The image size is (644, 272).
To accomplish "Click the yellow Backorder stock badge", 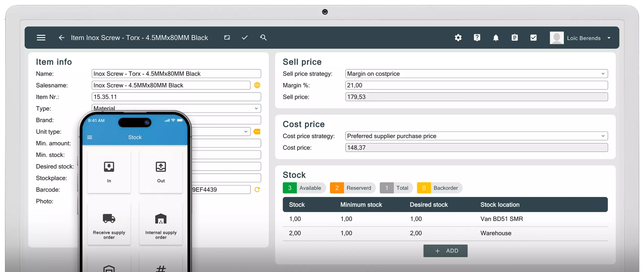I will click(439, 188).
